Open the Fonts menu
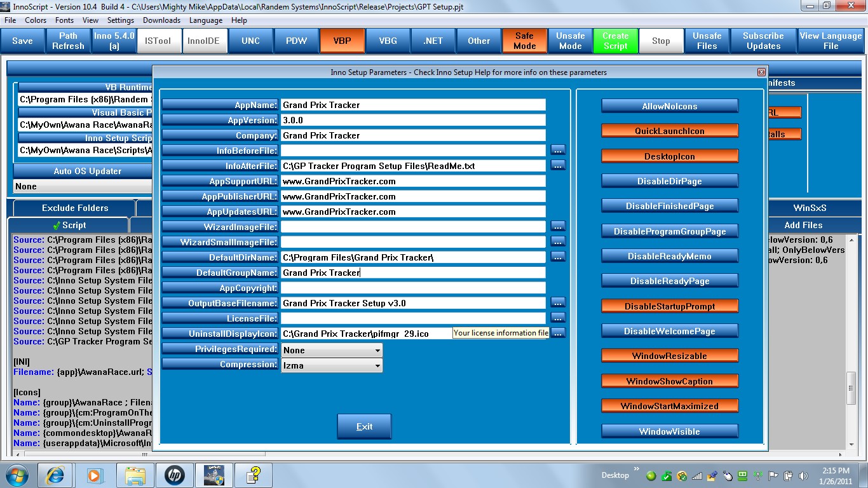This screenshot has height=488, width=868. point(64,20)
